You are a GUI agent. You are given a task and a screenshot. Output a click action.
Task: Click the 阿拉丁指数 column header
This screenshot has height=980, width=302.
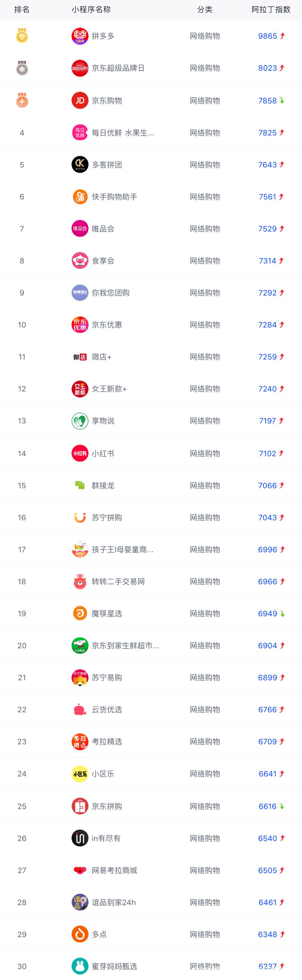(271, 10)
